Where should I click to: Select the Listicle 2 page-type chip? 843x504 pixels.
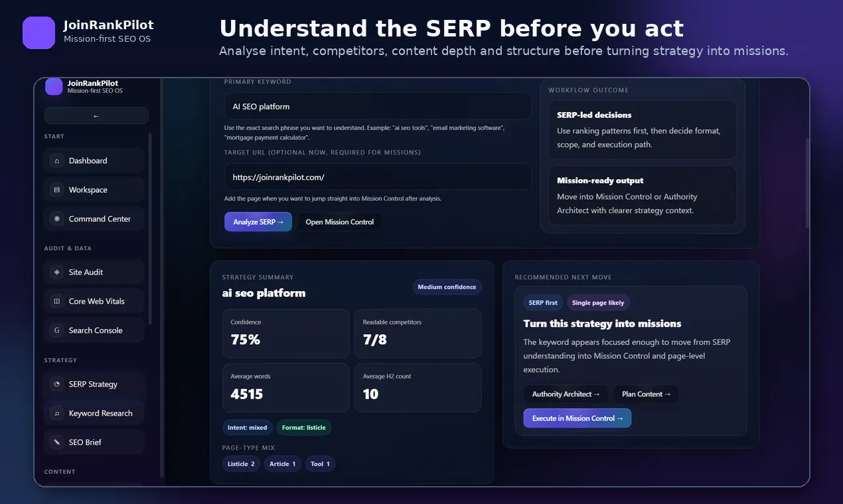[241, 464]
